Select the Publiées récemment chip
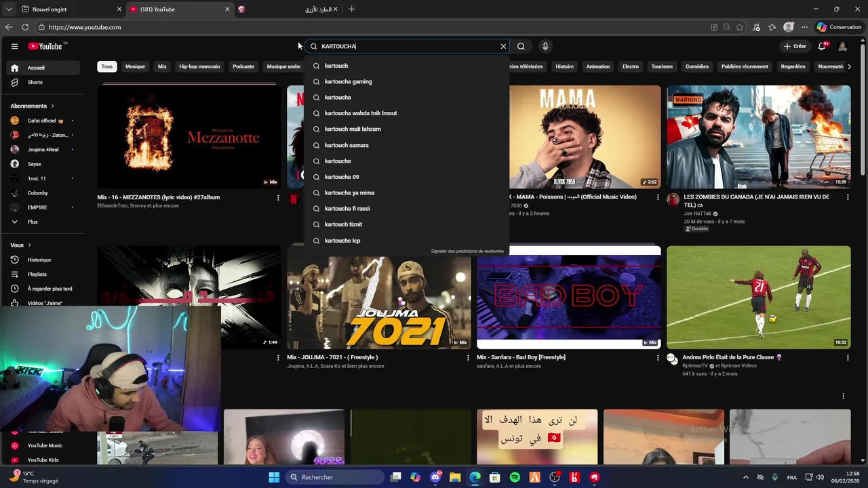 (x=745, y=66)
